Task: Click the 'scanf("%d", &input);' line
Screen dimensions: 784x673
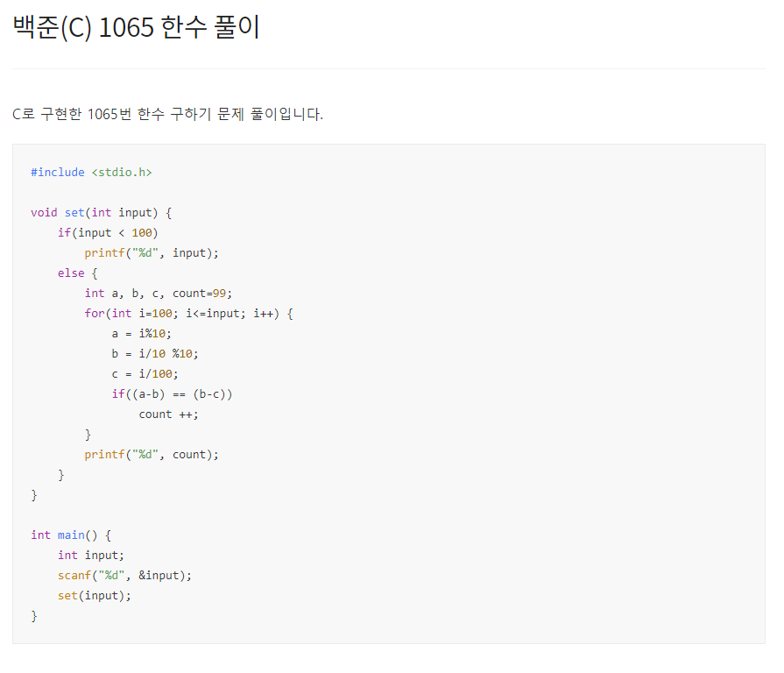Action: (124, 576)
